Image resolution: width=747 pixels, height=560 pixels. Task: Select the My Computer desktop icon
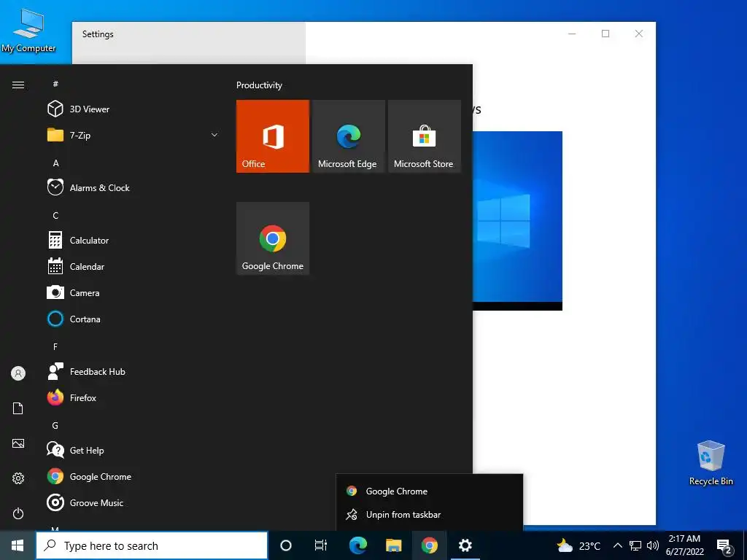click(x=28, y=31)
